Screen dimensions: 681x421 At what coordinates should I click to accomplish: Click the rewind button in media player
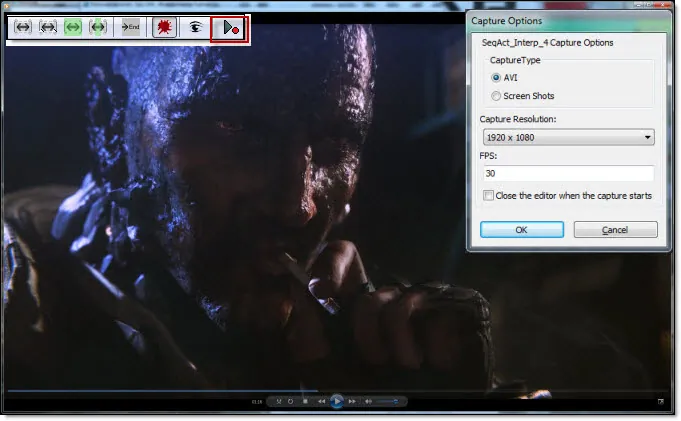[321, 401]
